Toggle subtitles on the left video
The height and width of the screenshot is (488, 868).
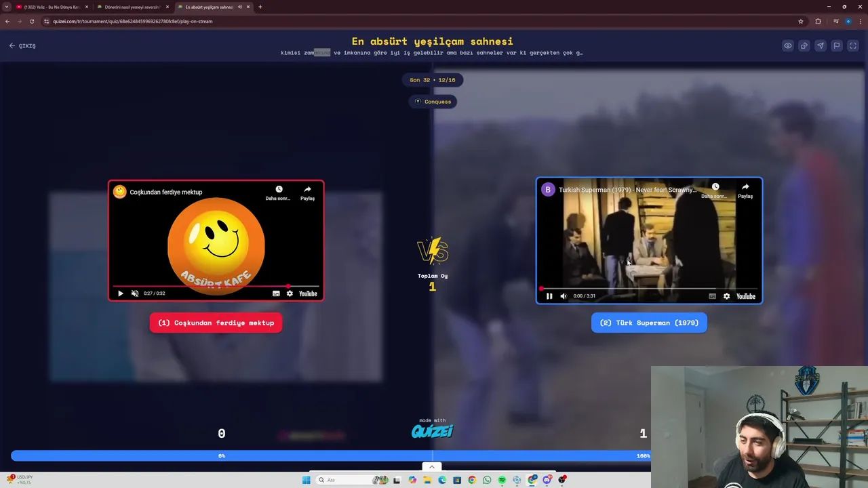[x=276, y=293]
